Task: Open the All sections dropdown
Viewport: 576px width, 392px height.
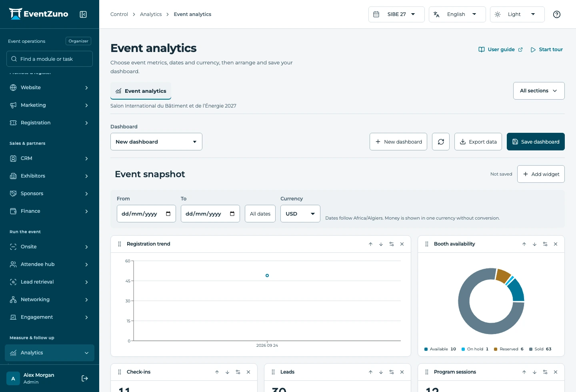Action: point(539,91)
